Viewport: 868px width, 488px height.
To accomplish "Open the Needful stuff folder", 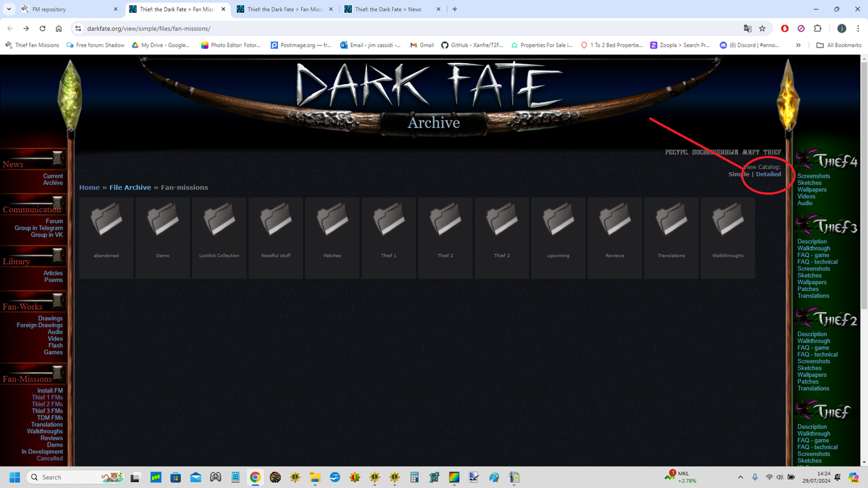I will coord(276,238).
